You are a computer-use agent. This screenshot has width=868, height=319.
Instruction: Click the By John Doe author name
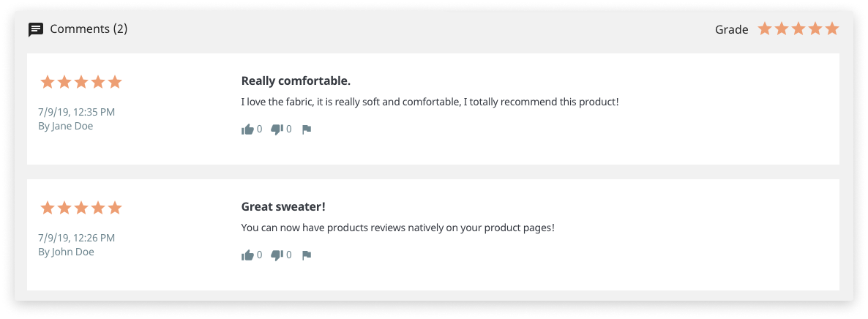point(66,252)
